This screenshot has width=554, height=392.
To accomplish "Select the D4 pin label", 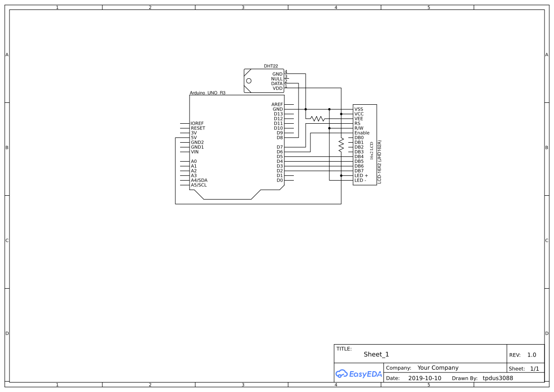I will pyautogui.click(x=280, y=162).
